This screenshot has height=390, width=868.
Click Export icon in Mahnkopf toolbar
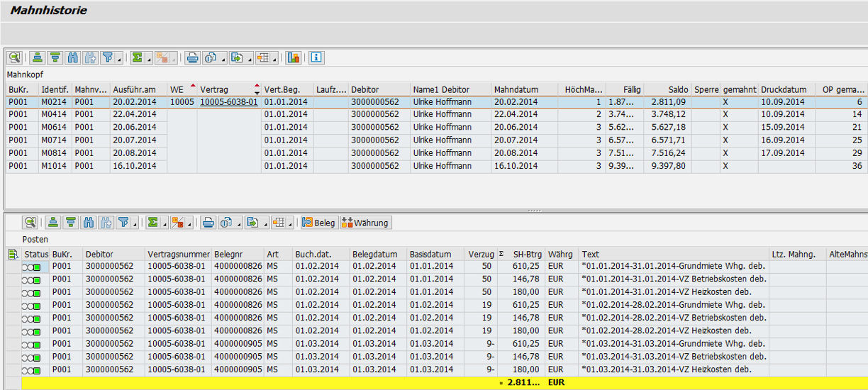236,57
